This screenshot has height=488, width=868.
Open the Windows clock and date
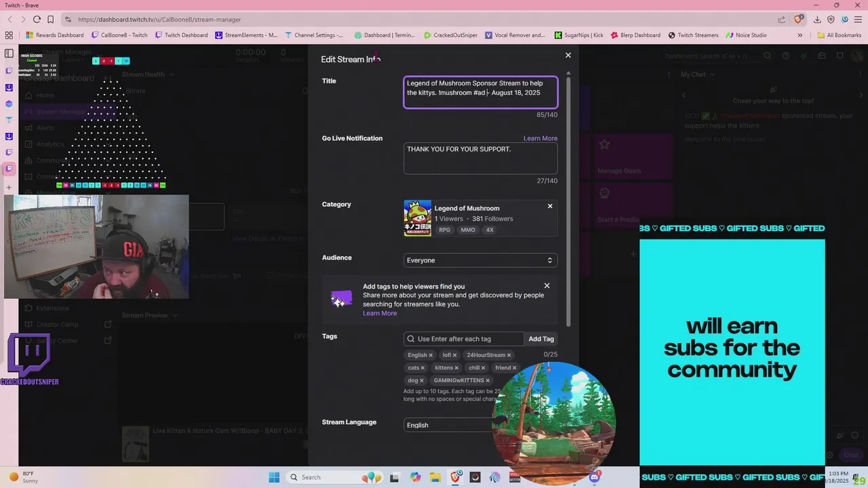click(x=837, y=477)
